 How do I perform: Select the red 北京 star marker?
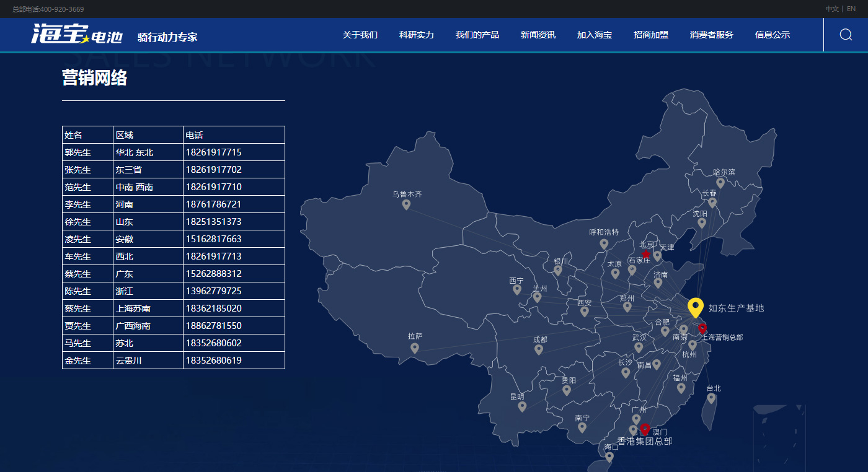point(645,254)
